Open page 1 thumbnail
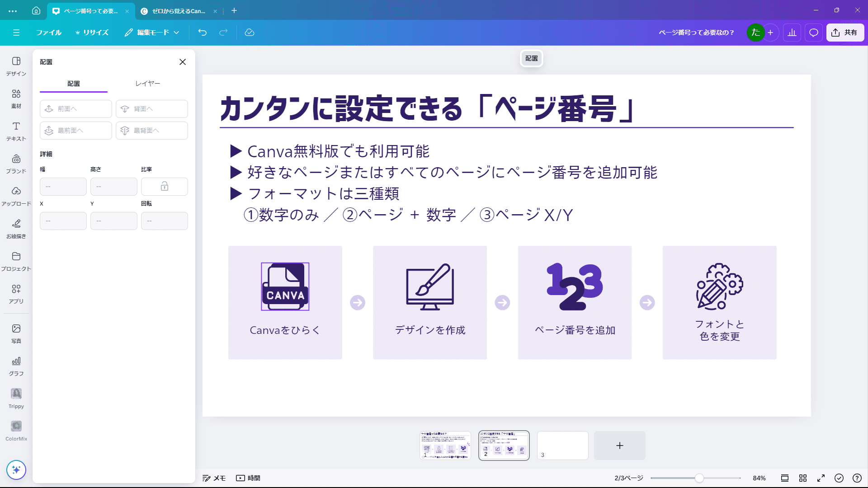Image resolution: width=868 pixels, height=488 pixels. pos(445,446)
